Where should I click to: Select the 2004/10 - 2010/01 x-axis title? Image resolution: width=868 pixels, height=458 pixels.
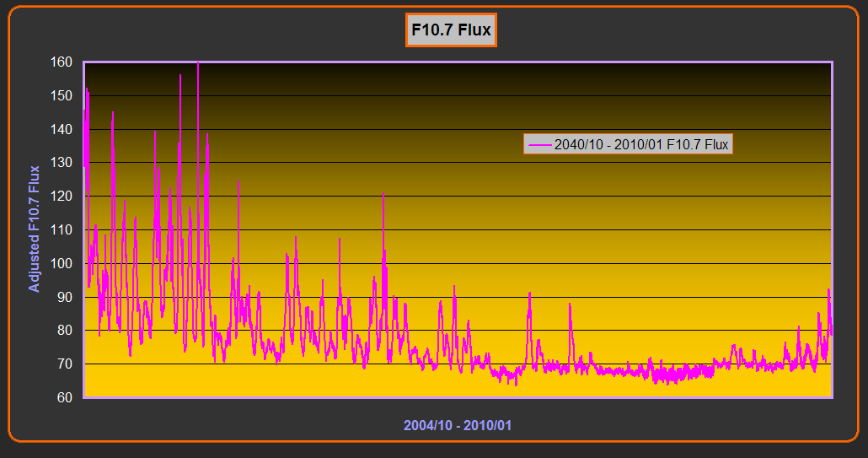click(x=458, y=425)
